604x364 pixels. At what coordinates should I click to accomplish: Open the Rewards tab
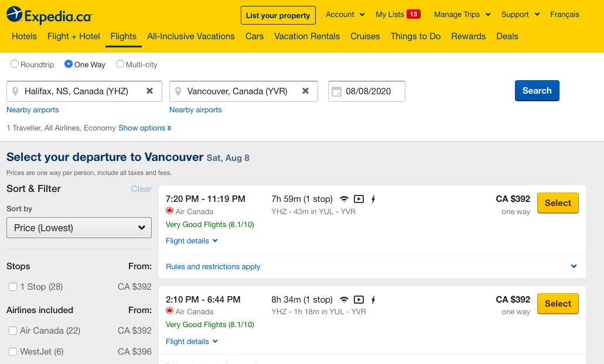[x=469, y=36]
